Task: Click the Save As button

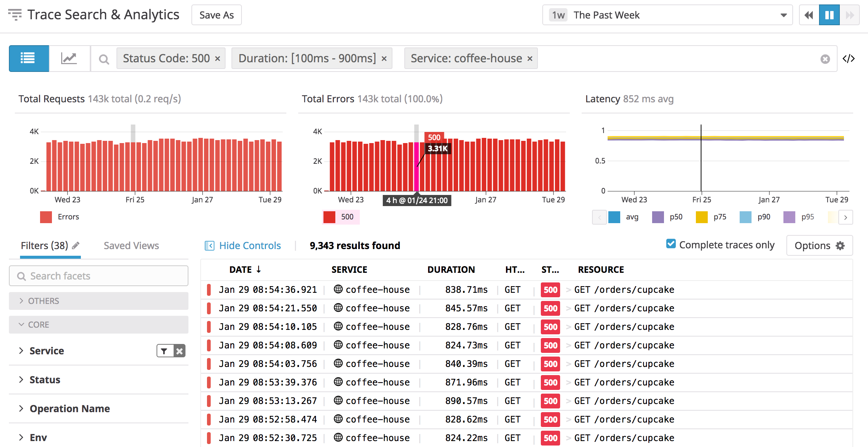Action: (x=216, y=15)
